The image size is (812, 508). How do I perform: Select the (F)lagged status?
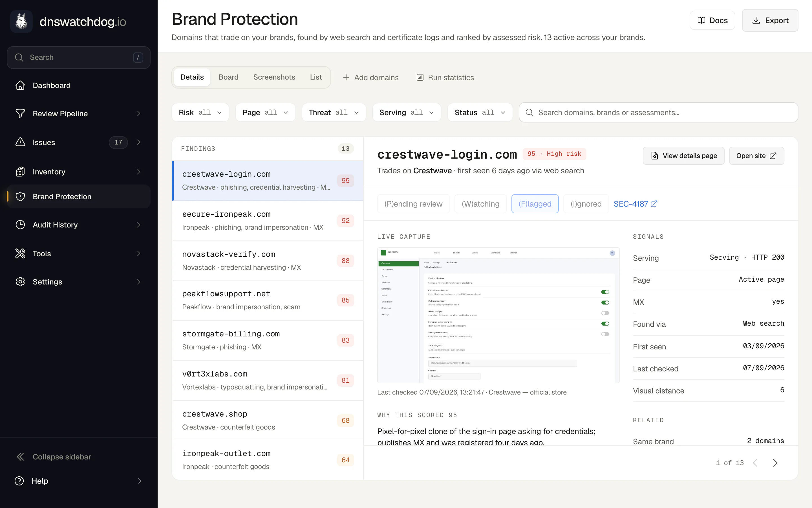point(535,204)
